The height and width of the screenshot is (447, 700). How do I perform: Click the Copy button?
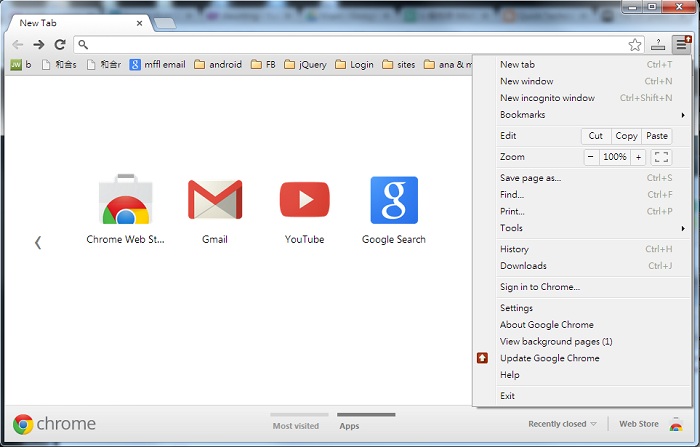coord(626,136)
